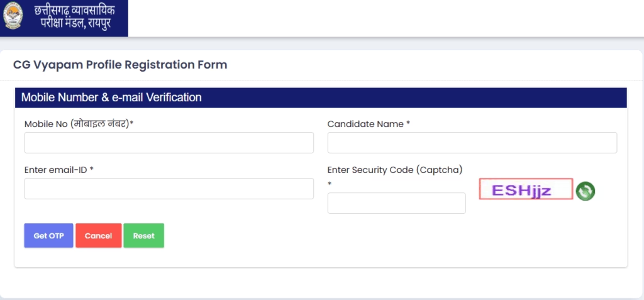Click into the email-ID input box
644x300 pixels.
coord(169,189)
